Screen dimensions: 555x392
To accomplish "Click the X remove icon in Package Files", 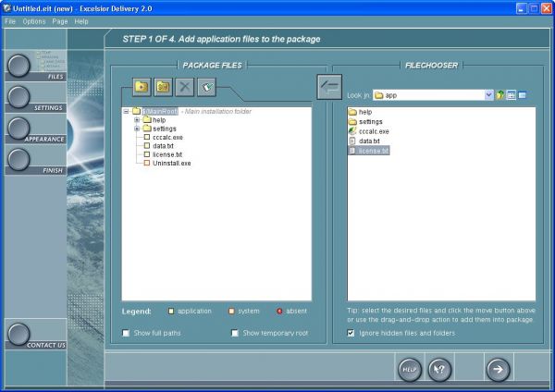I will click(x=185, y=87).
